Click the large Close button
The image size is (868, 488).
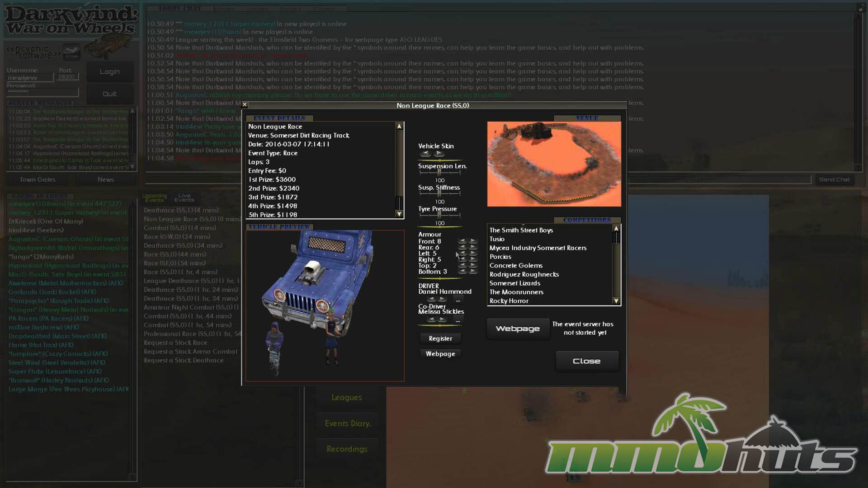pos(587,361)
